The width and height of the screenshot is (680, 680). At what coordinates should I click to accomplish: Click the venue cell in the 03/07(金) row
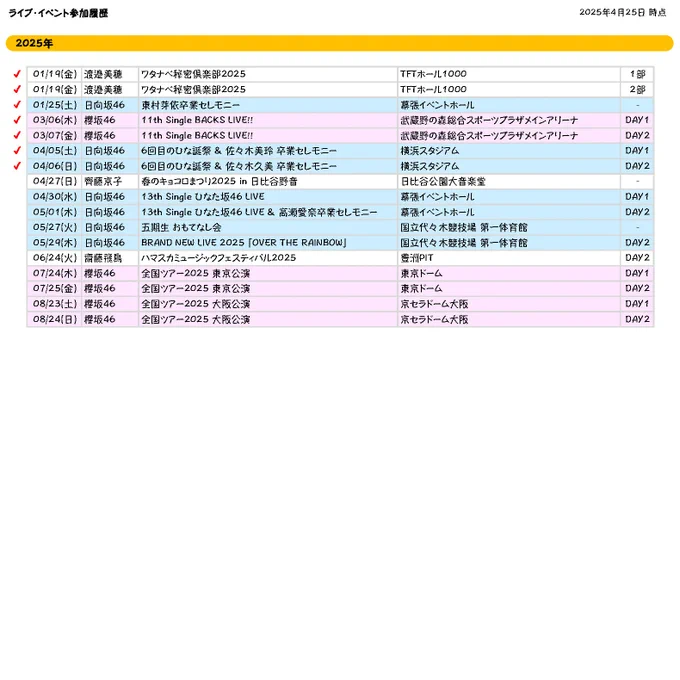(x=509, y=135)
